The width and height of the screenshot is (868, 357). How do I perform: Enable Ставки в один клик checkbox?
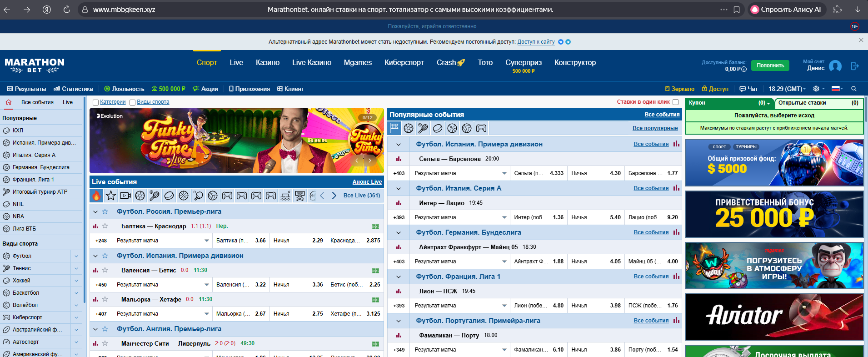coord(675,102)
